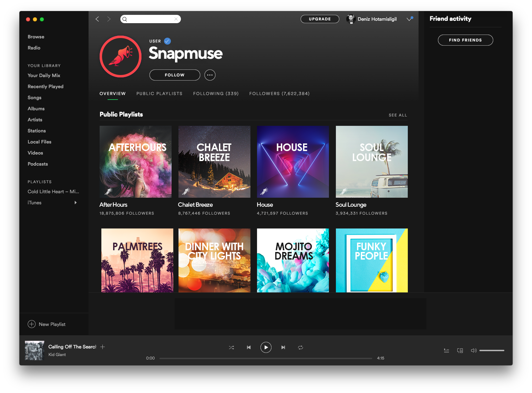
Task: Click the track progress bar
Action: pos(266,358)
